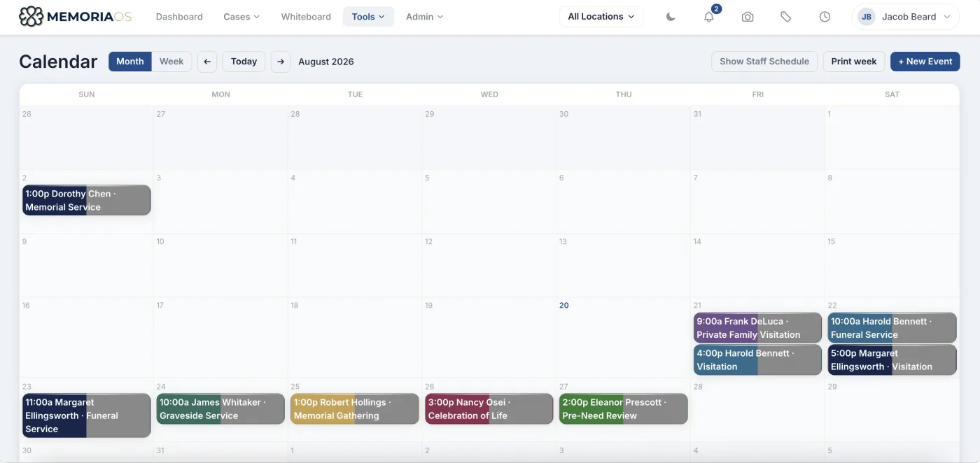Click the August 2026 month label
This screenshot has width=980, height=463.
pyautogui.click(x=326, y=62)
